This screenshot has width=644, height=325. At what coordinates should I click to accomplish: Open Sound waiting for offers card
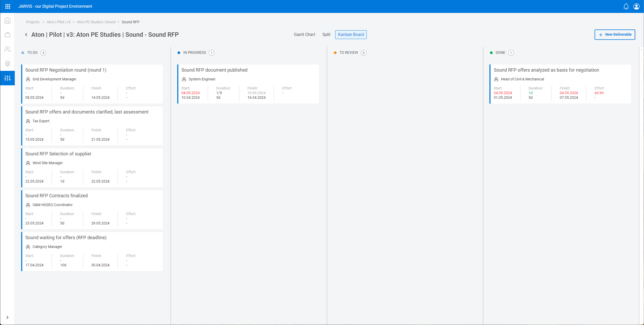(92, 252)
